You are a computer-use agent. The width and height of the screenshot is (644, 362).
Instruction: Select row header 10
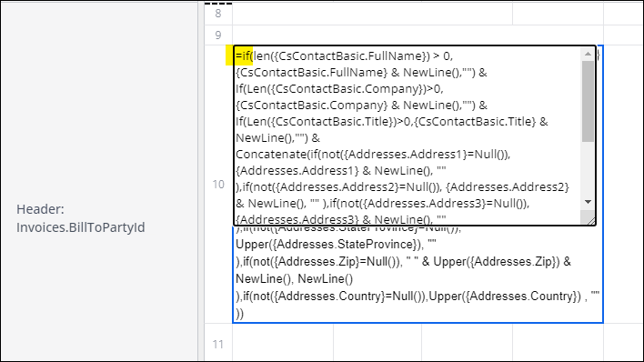click(218, 185)
